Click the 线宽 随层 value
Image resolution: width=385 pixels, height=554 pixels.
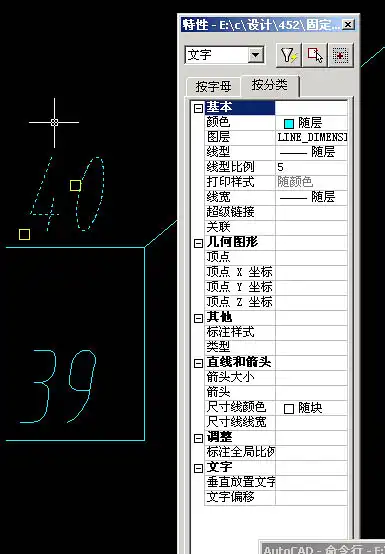(x=312, y=198)
